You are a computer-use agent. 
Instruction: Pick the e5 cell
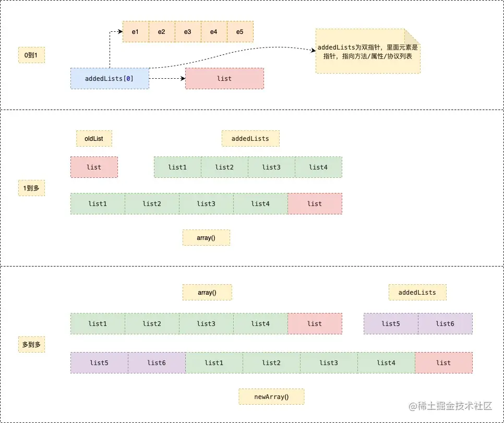pyautogui.click(x=240, y=31)
